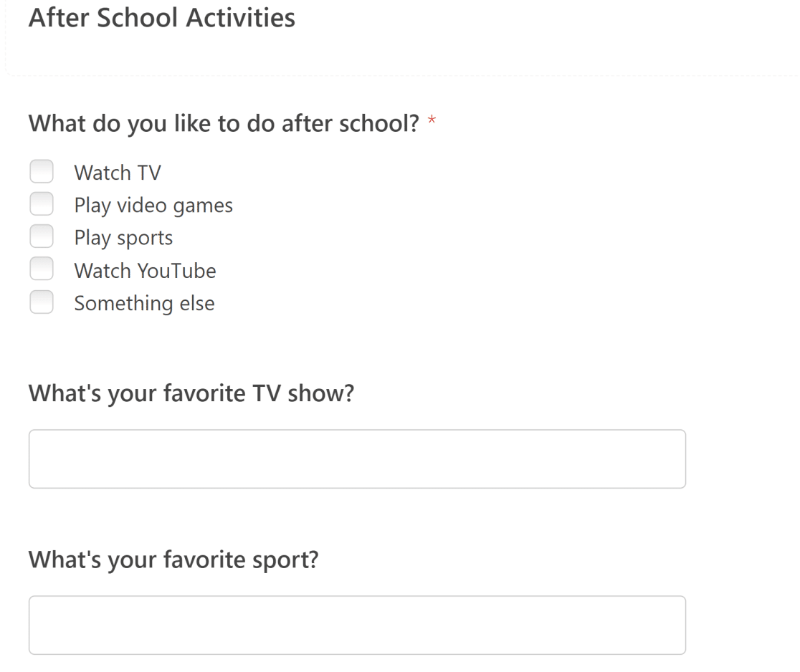Select the Play sports label text
The height and width of the screenshot is (672, 800).
[x=123, y=237]
